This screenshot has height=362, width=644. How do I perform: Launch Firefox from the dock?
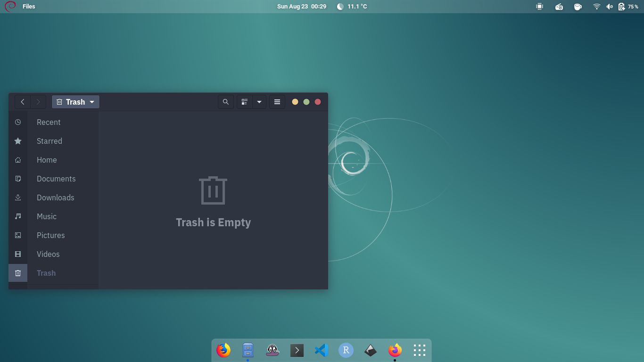click(x=223, y=350)
